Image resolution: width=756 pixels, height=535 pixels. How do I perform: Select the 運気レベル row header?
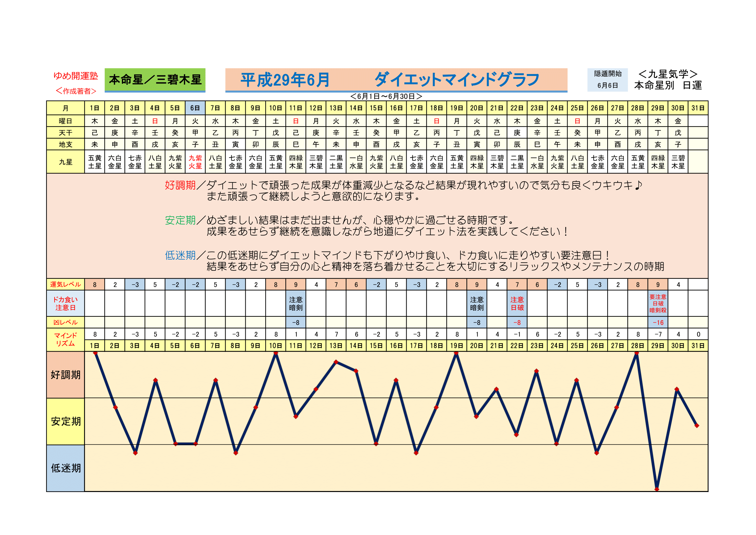click(66, 284)
